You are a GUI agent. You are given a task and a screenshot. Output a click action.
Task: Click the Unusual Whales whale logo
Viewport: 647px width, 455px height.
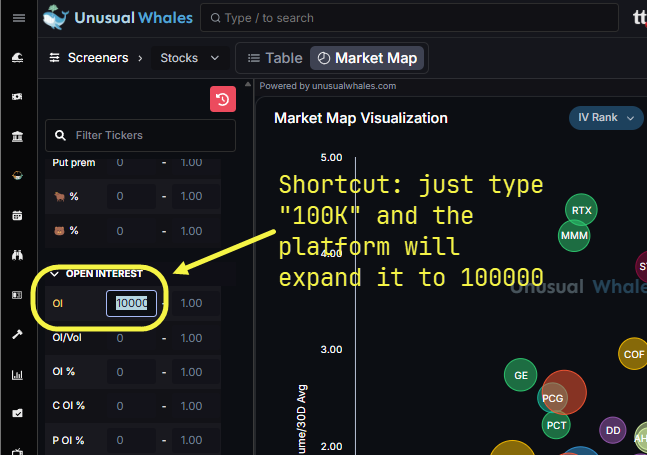click(x=56, y=17)
